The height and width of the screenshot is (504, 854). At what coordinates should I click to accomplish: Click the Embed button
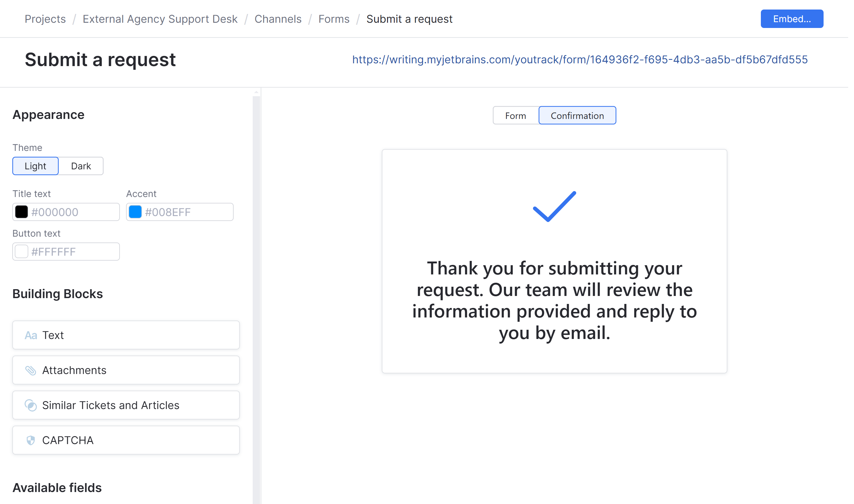[x=792, y=19]
